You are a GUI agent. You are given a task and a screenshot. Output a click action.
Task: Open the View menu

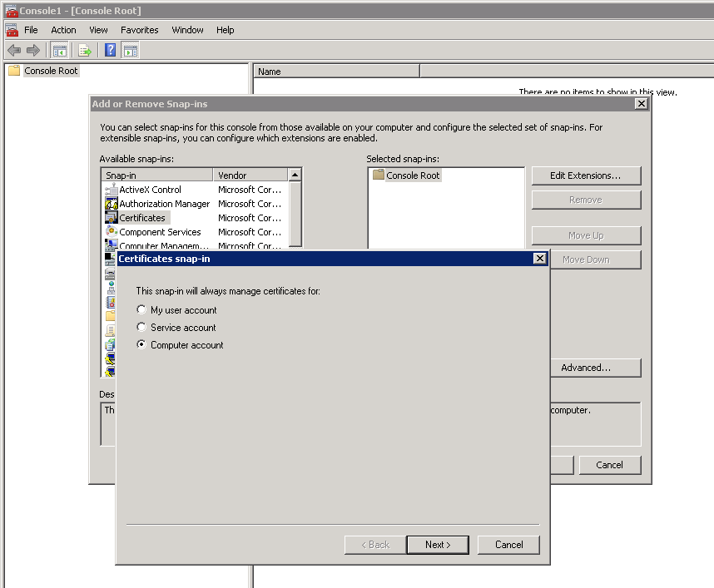coord(98,30)
